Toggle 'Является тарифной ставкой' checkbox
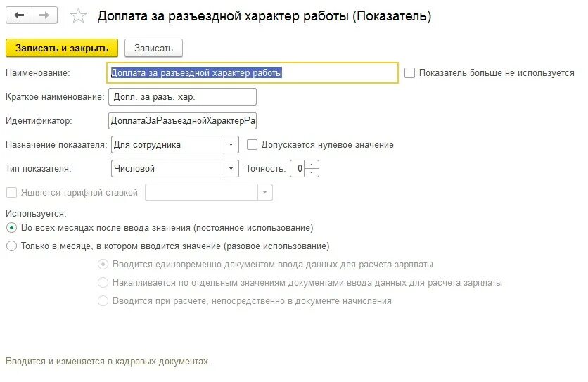This screenshot has height=382, width=588. [x=11, y=192]
